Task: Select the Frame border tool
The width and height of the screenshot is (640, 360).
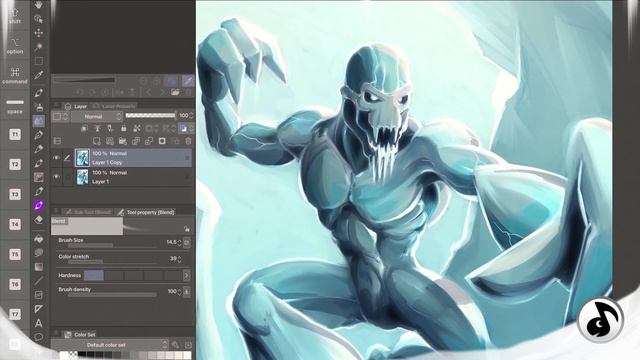Action: (x=38, y=295)
